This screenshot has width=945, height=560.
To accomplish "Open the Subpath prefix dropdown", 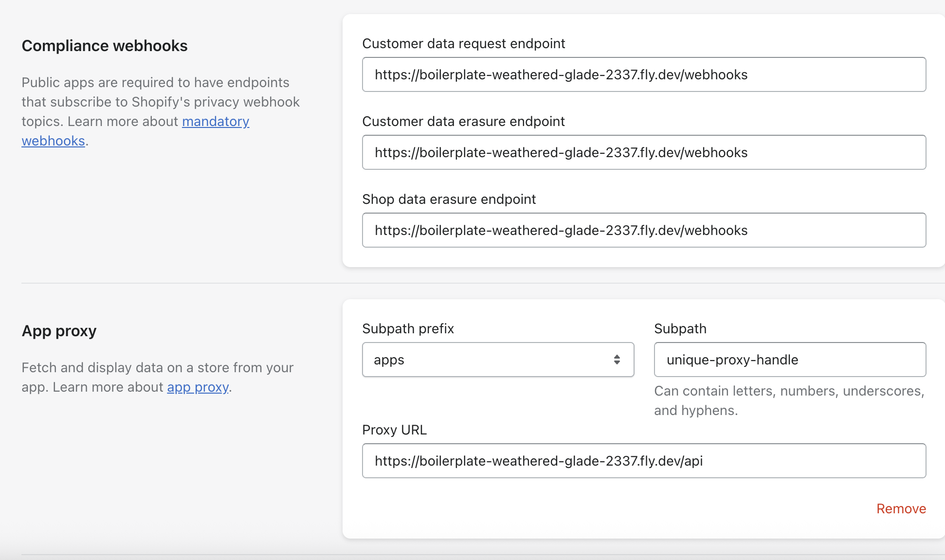I will pyautogui.click(x=498, y=360).
